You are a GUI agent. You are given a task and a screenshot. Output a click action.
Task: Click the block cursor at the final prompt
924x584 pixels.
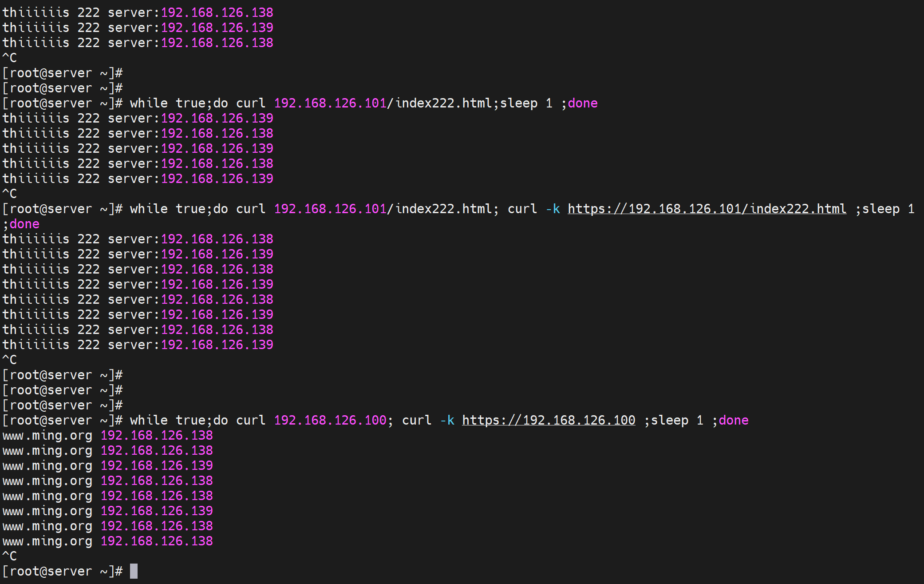pos(134,571)
